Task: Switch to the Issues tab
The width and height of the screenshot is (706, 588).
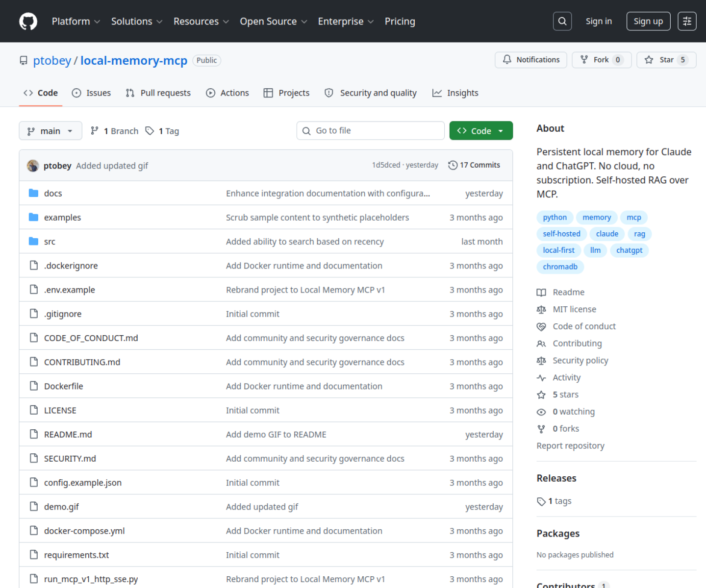Action: [92, 93]
